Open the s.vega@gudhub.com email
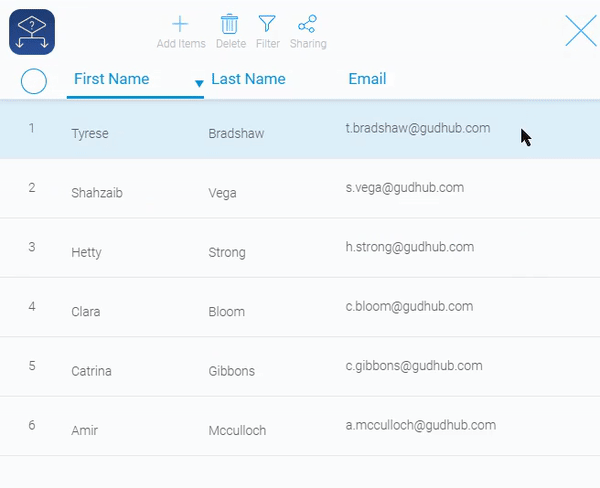600x488 pixels. click(x=405, y=187)
